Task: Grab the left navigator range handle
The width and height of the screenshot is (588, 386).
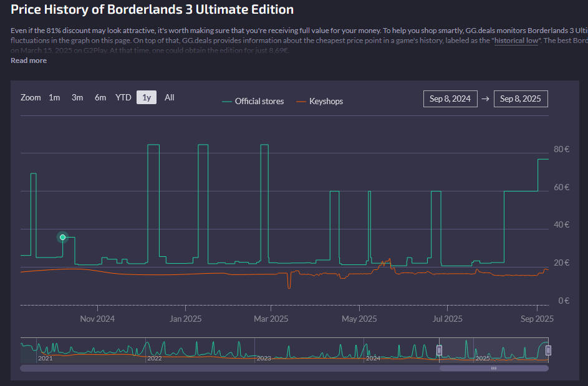Action: (439, 350)
